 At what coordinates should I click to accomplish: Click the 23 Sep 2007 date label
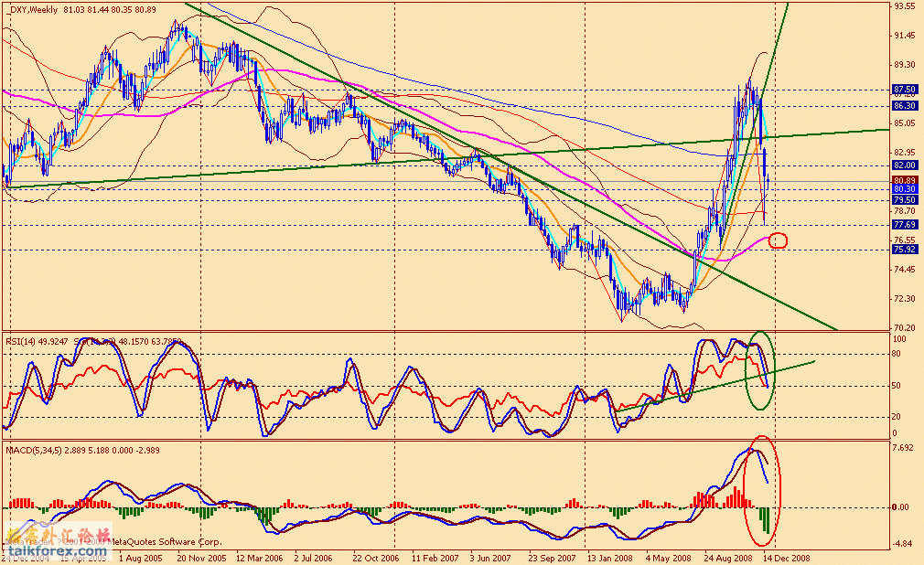(552, 558)
